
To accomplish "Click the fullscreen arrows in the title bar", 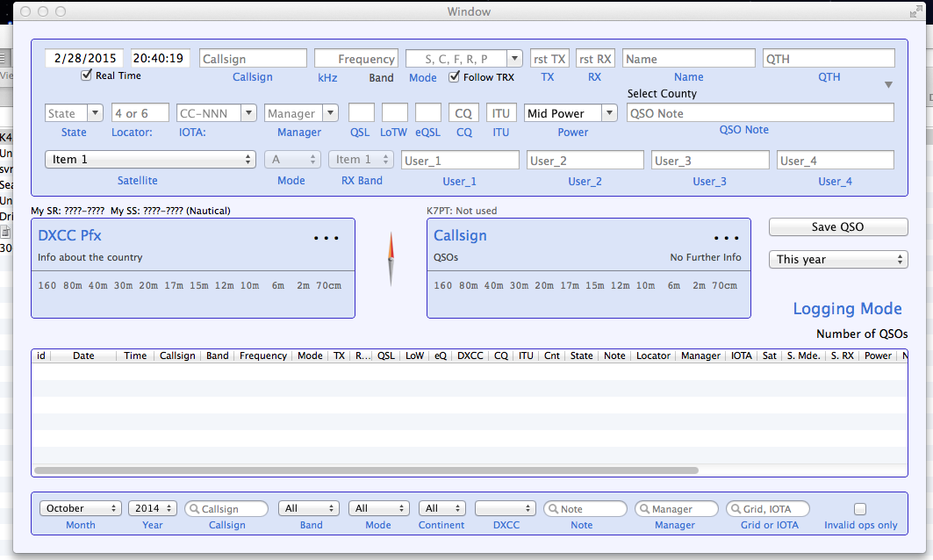I will [917, 11].
